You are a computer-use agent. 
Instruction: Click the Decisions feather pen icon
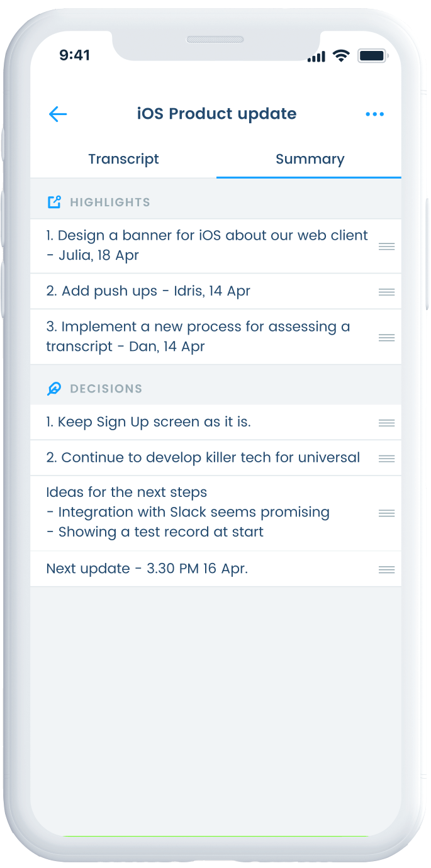coord(55,389)
